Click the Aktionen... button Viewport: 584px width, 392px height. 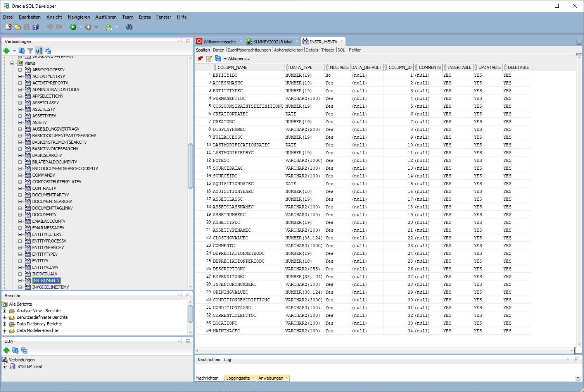click(237, 58)
